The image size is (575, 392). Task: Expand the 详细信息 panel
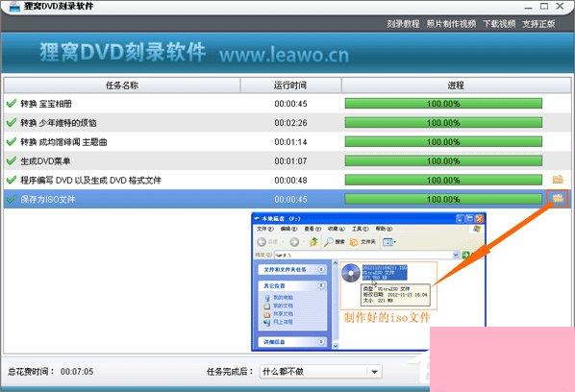pyautogui.click(x=321, y=342)
